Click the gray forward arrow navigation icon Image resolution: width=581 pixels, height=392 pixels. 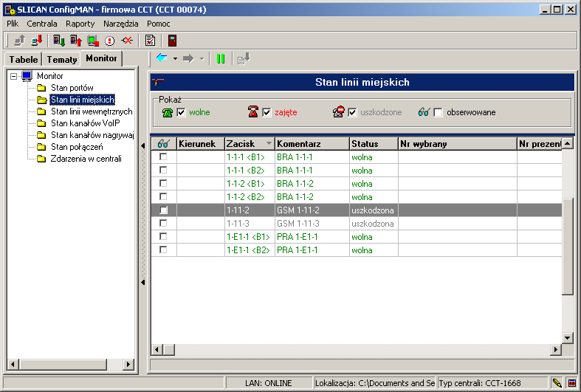coord(188,58)
